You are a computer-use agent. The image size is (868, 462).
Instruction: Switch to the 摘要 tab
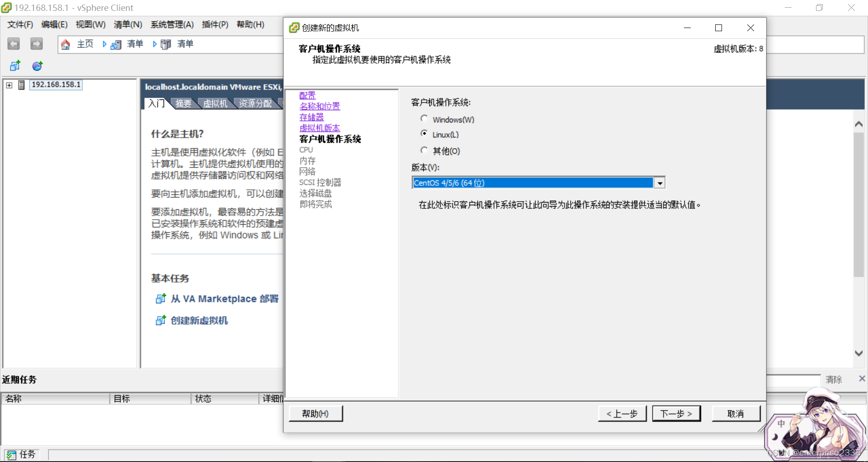click(x=183, y=104)
